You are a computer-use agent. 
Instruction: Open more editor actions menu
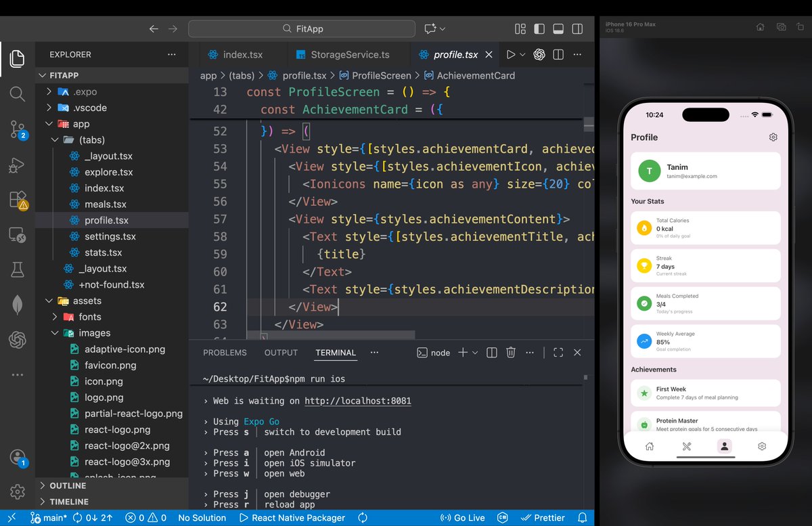577,55
